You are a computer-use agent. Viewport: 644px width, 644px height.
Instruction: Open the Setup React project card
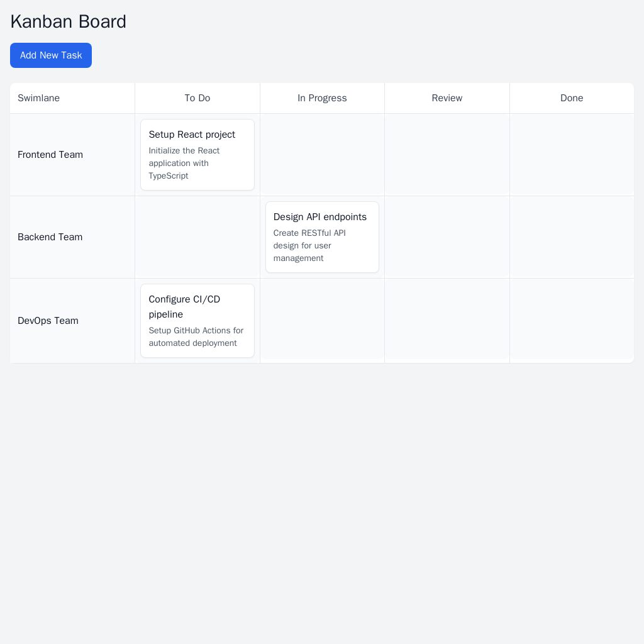point(197,155)
